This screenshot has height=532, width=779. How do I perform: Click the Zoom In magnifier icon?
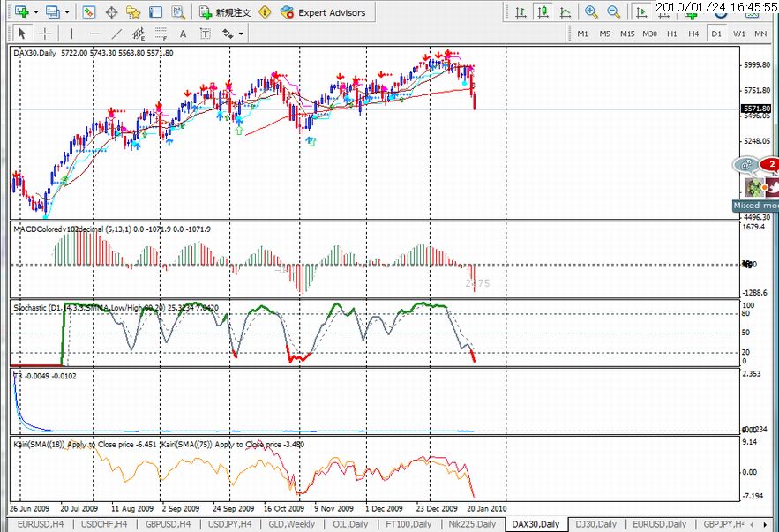point(590,12)
